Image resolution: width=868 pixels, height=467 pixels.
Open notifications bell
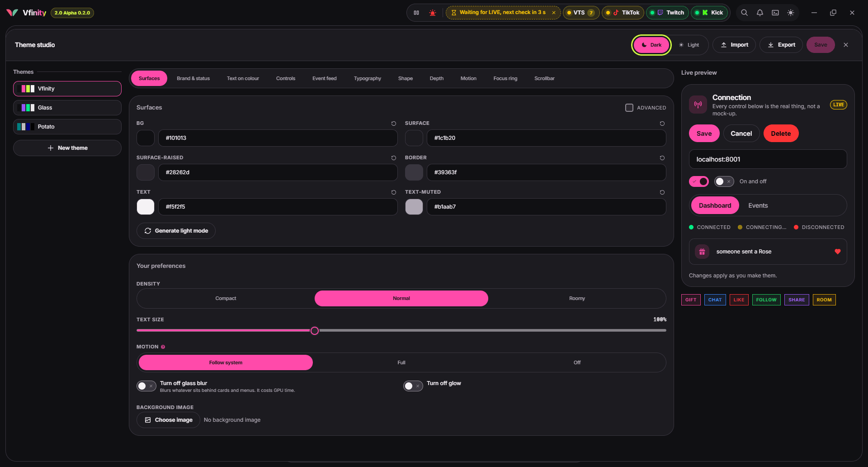(x=760, y=13)
